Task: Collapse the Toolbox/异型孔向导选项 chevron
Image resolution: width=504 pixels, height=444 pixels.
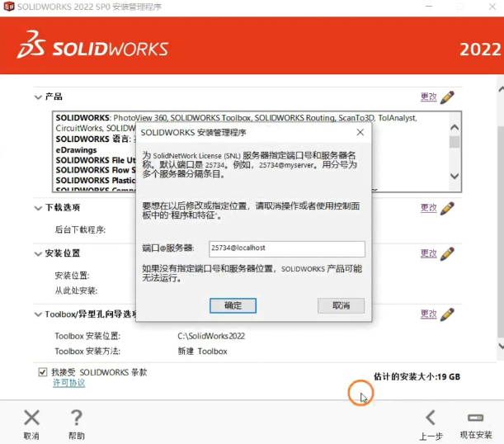Action: 38,314
